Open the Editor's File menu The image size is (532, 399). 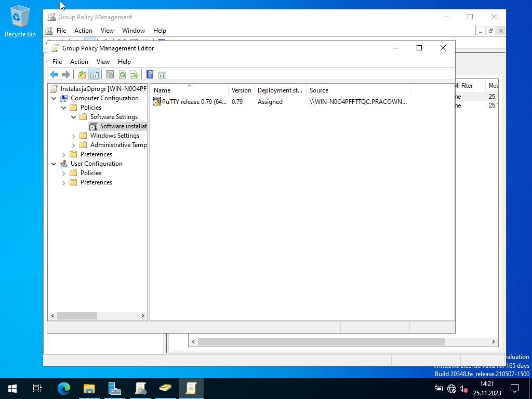coord(57,62)
